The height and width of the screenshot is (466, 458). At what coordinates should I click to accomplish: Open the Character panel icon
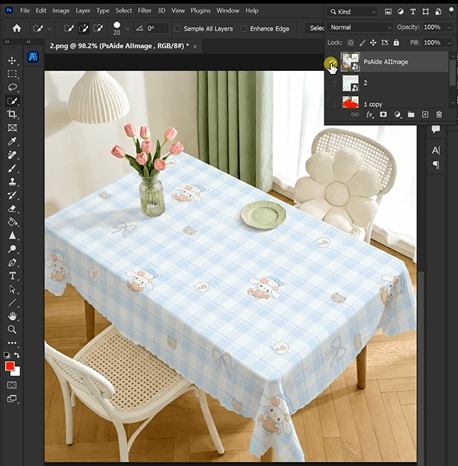tap(436, 151)
